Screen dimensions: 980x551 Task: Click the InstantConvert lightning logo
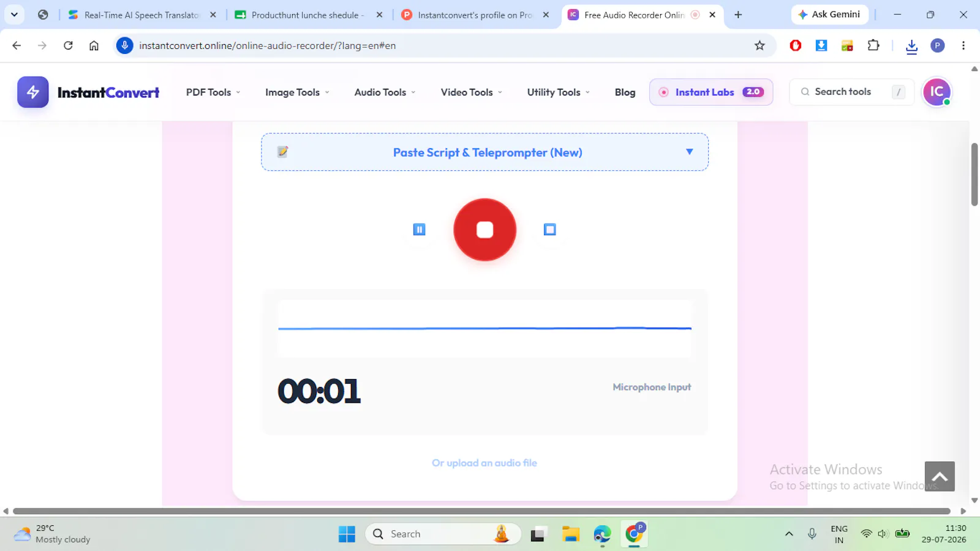(33, 92)
